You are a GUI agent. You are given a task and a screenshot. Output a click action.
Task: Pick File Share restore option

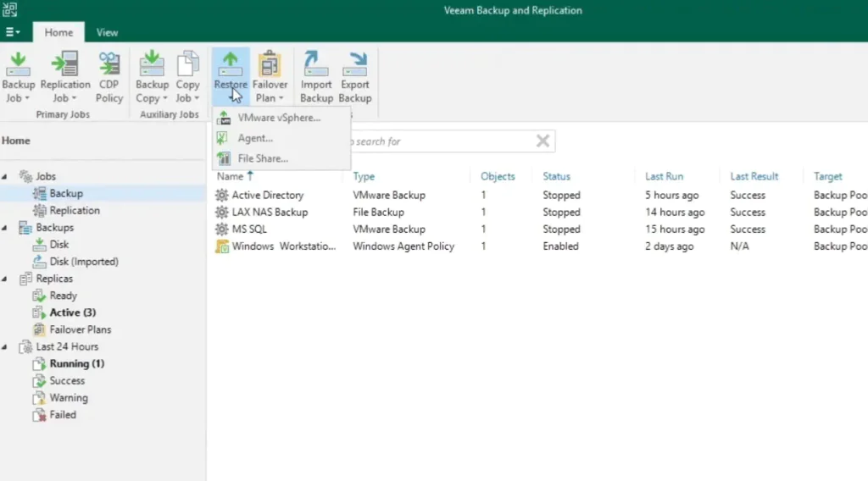coord(263,158)
